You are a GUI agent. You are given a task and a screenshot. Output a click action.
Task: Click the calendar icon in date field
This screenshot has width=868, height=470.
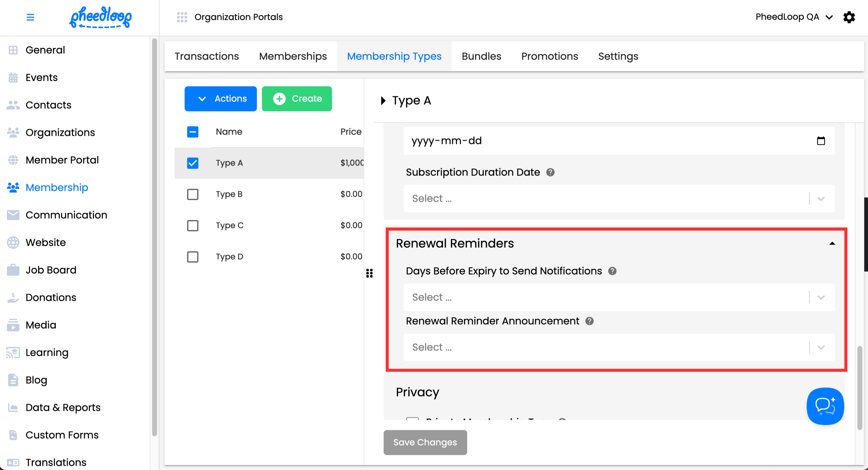pyautogui.click(x=821, y=141)
